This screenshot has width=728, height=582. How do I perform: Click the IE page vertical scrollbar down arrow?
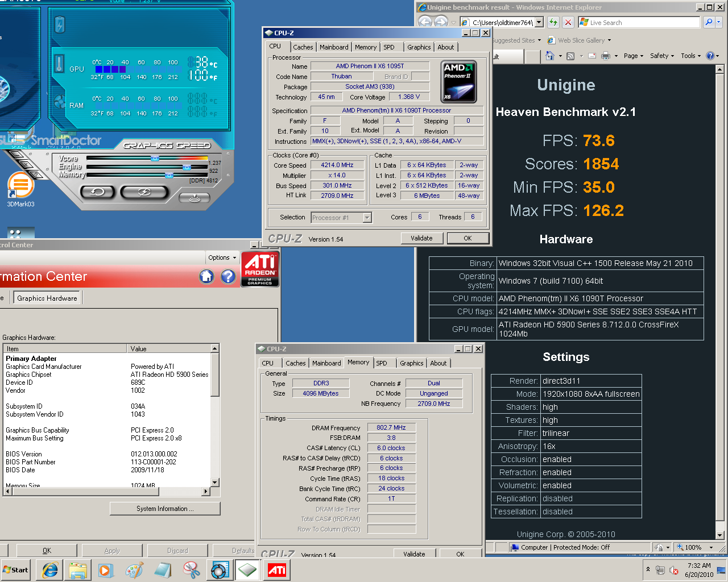(719, 535)
